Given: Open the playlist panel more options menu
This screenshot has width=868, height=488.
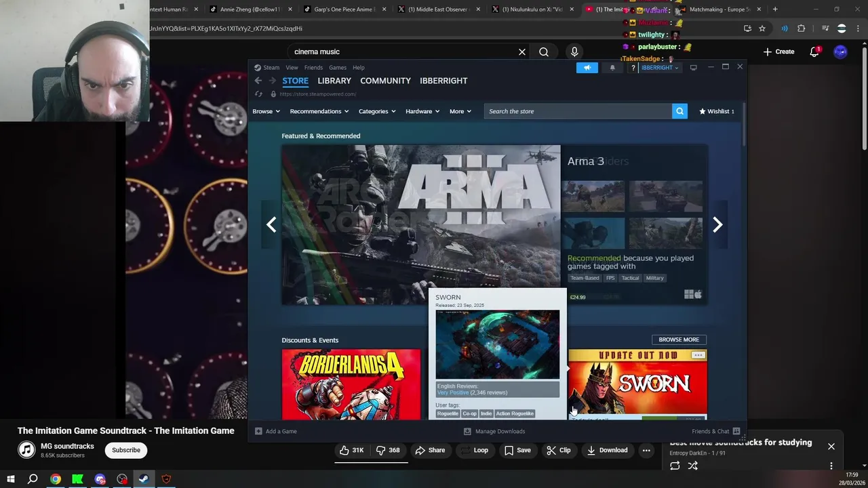Looking at the screenshot, I should 831,466.
